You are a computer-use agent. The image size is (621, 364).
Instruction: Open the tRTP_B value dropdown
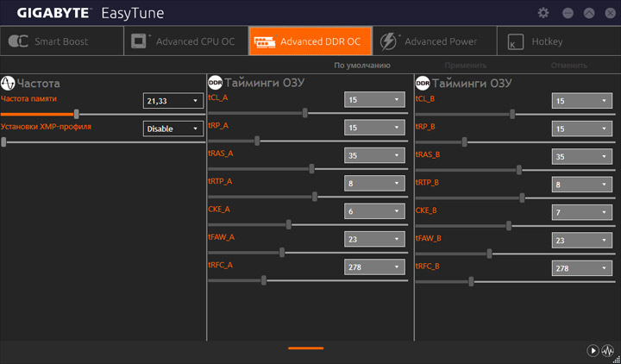(x=582, y=185)
